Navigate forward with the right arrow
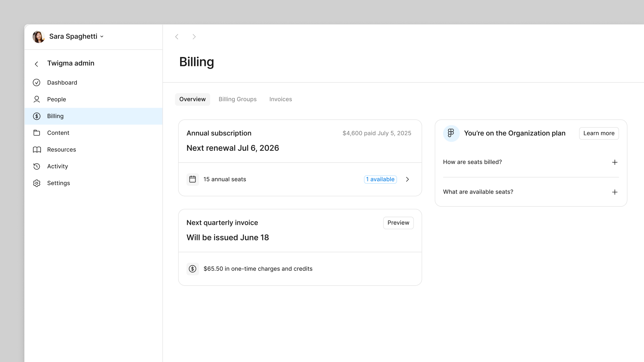 (194, 37)
